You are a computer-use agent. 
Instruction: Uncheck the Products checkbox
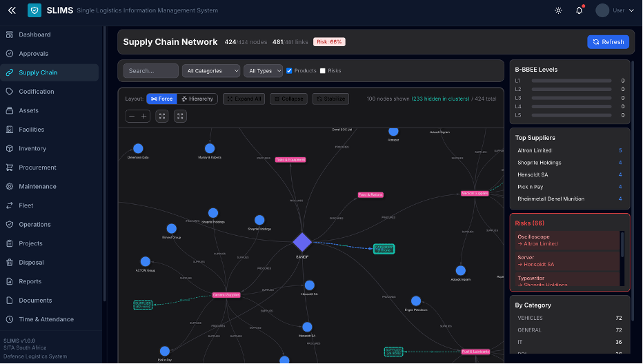(x=289, y=70)
